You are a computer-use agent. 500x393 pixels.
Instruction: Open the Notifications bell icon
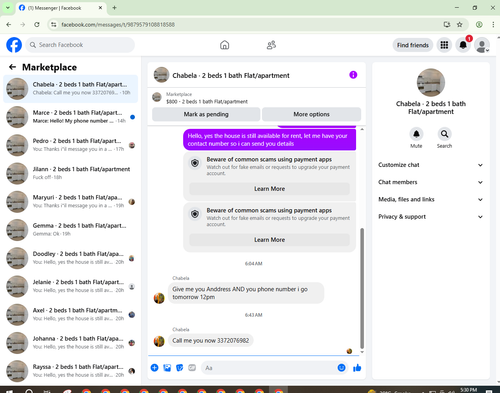tap(463, 45)
